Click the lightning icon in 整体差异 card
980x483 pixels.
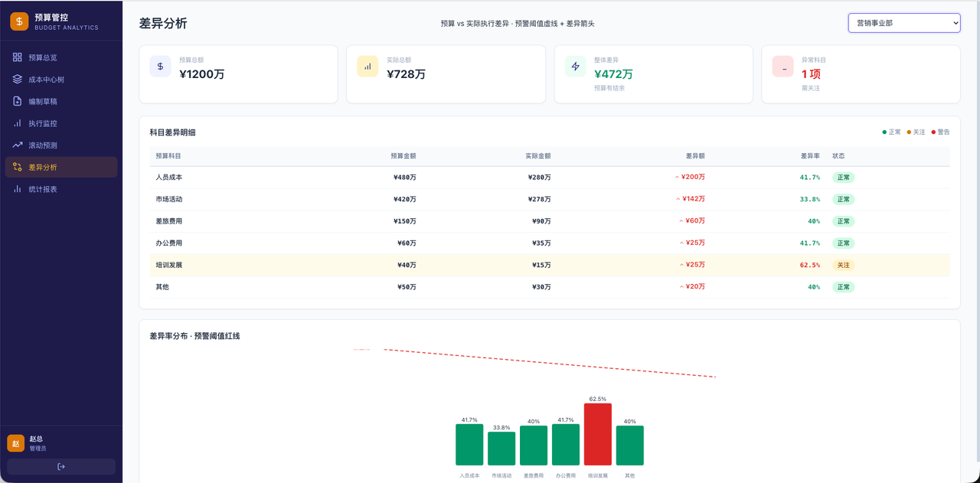tap(576, 67)
